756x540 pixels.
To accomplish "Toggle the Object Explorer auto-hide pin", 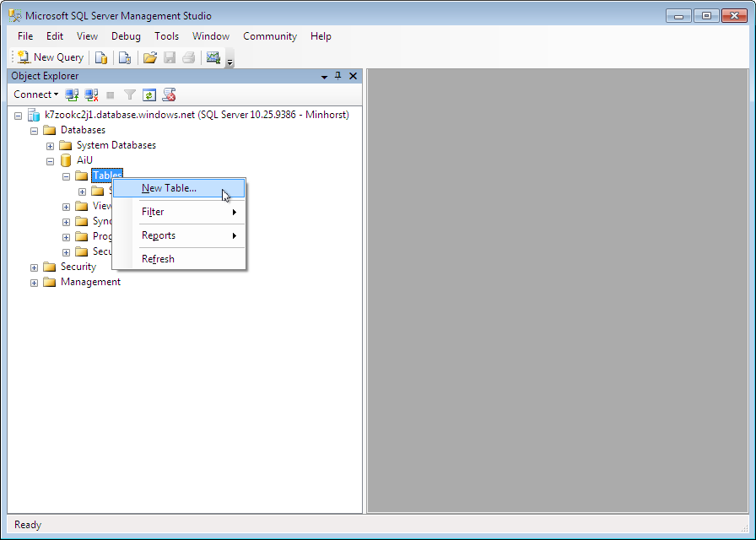I will (x=338, y=76).
